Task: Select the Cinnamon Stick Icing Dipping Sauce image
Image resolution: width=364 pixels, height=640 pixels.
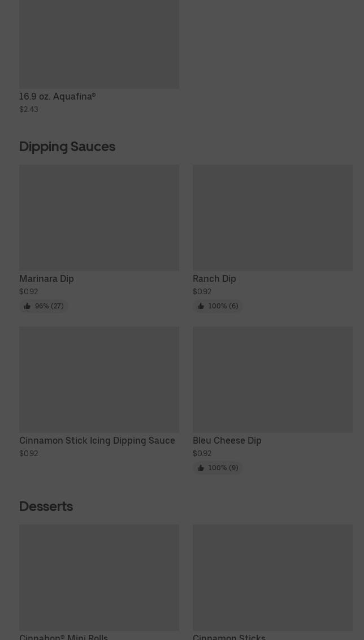Action: pos(99,379)
